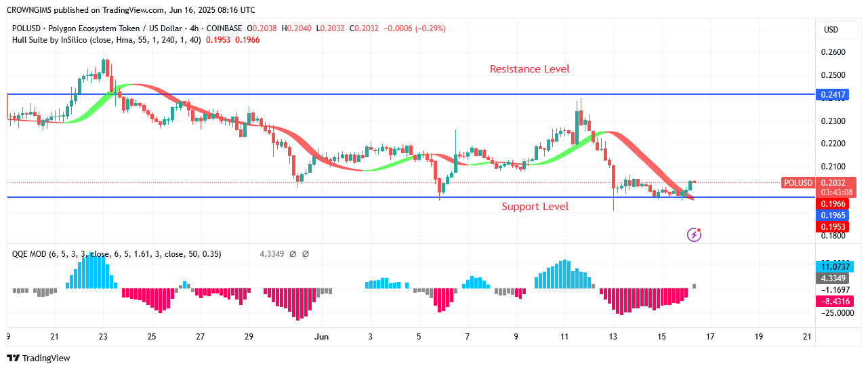Screen dimensions: 868x370
Task: Click the POLUSD symbol title text
Action: pyautogui.click(x=129, y=28)
